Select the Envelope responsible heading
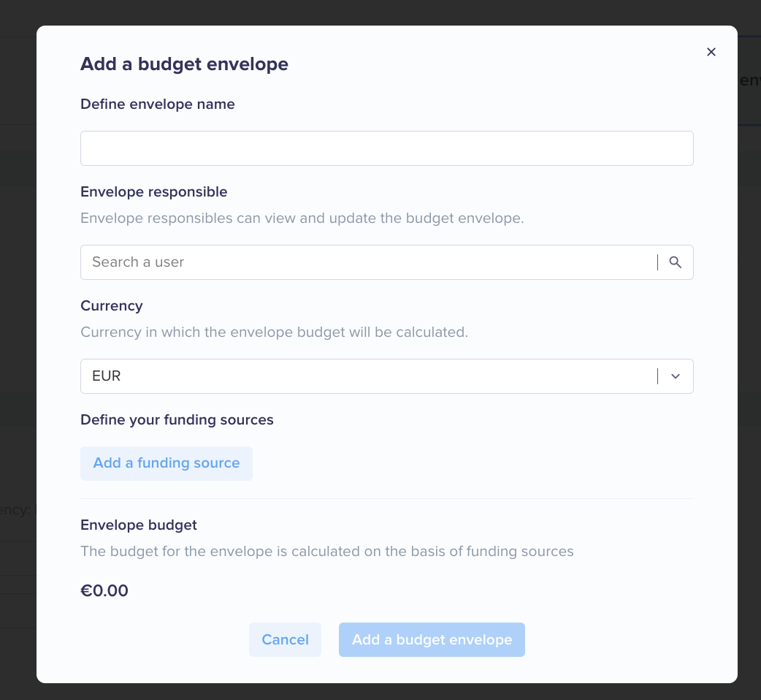This screenshot has height=700, width=761. [x=154, y=191]
